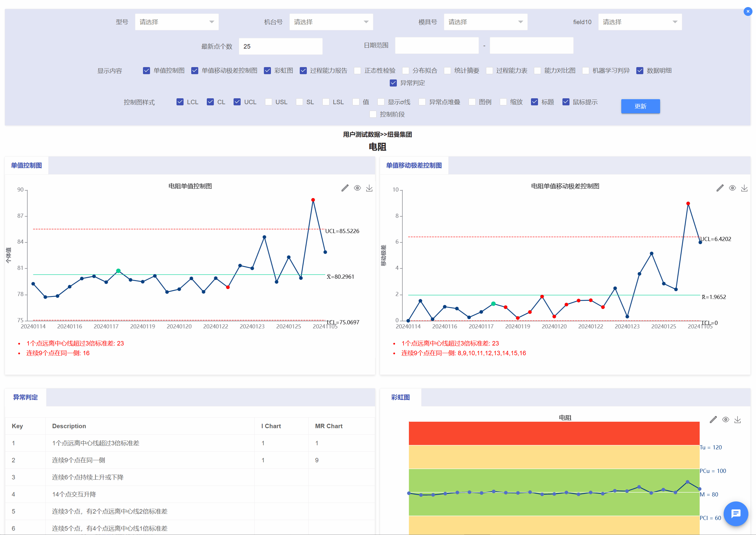Click eye view icon on 移动极差控制图
The width and height of the screenshot is (756, 535).
732,188
